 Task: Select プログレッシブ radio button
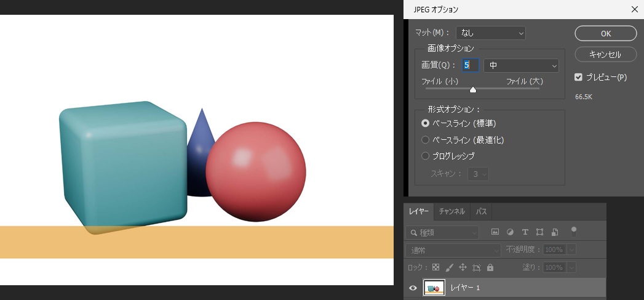(426, 156)
